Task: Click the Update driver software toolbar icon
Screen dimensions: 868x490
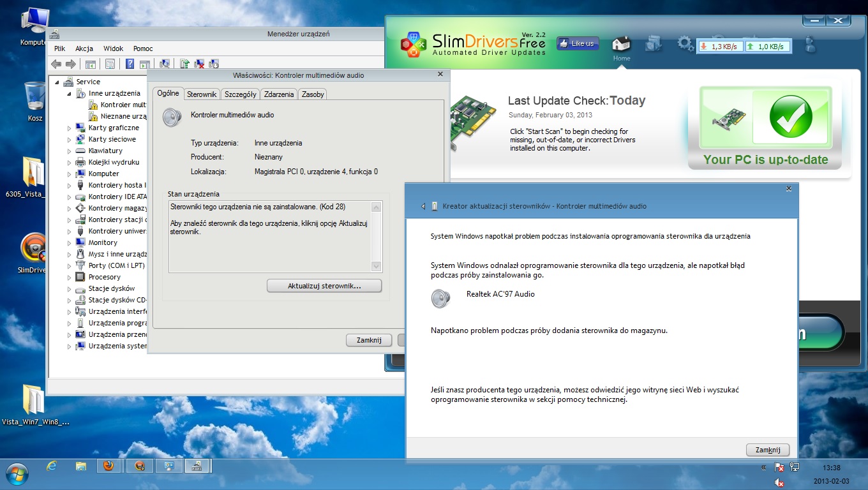Action: (184, 64)
